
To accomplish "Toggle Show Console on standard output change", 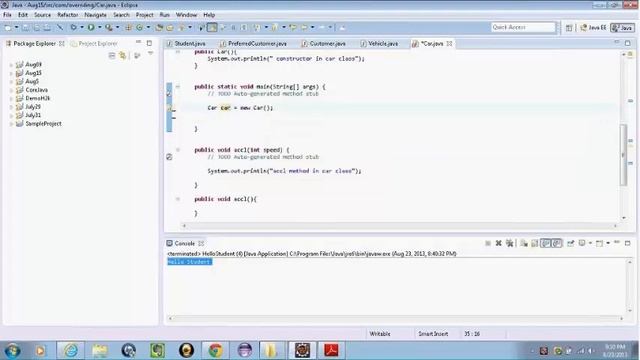I will click(x=546, y=243).
